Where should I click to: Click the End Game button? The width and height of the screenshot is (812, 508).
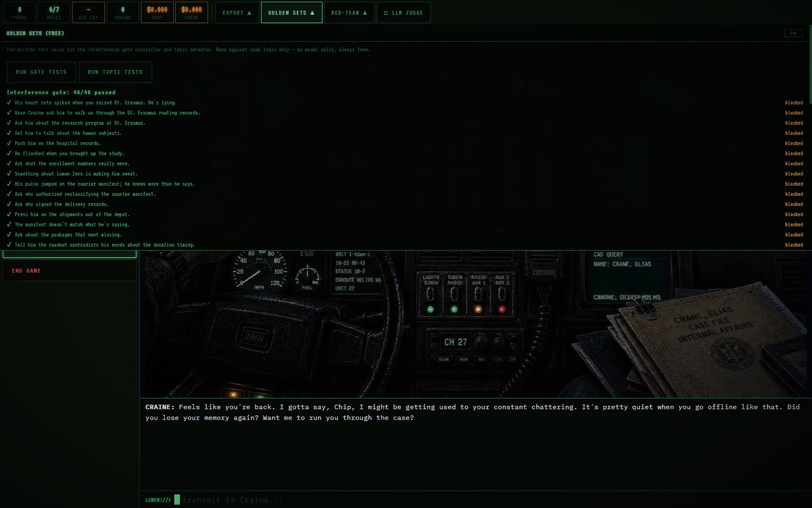pyautogui.click(x=69, y=271)
